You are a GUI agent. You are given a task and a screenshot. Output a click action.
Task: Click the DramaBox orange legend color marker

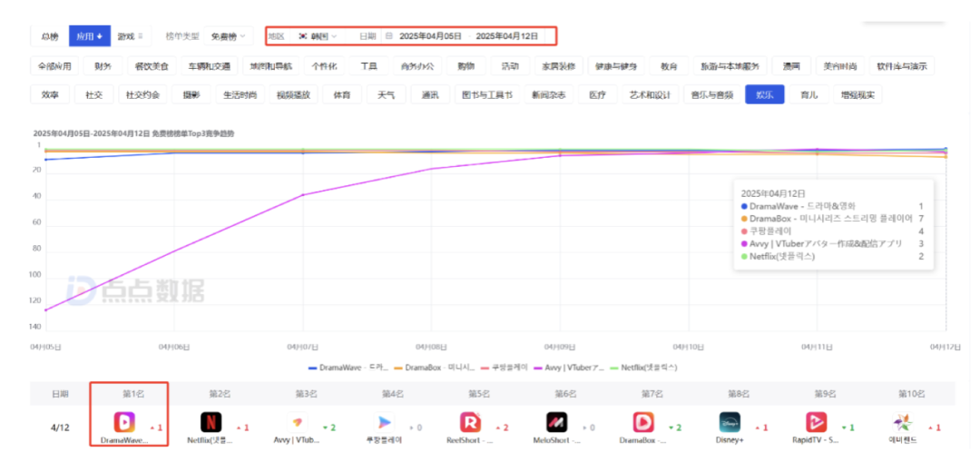(398, 368)
